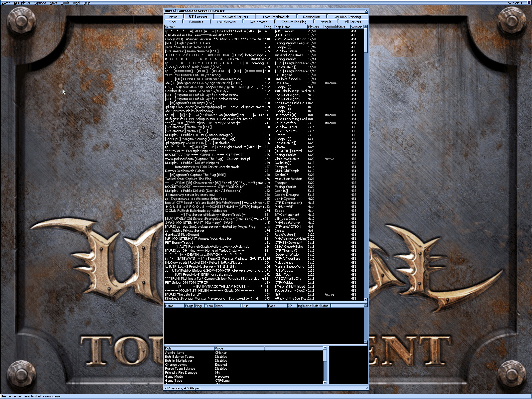Select Tactical Ops: Capture The Flag server
The height and width of the screenshot is (399, 532).
coord(264,179)
